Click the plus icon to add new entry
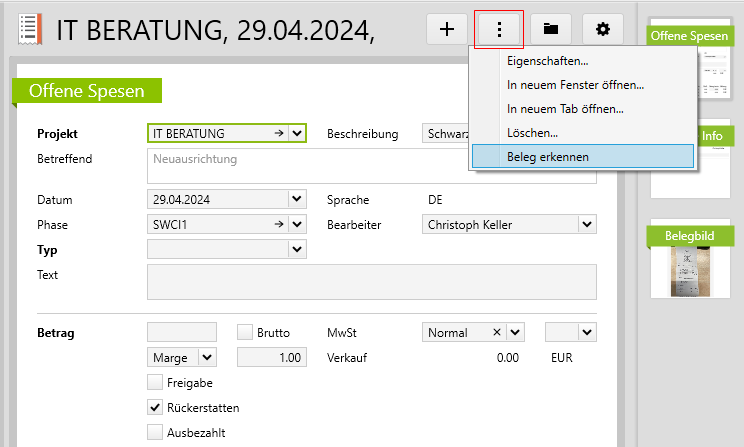 pos(447,30)
